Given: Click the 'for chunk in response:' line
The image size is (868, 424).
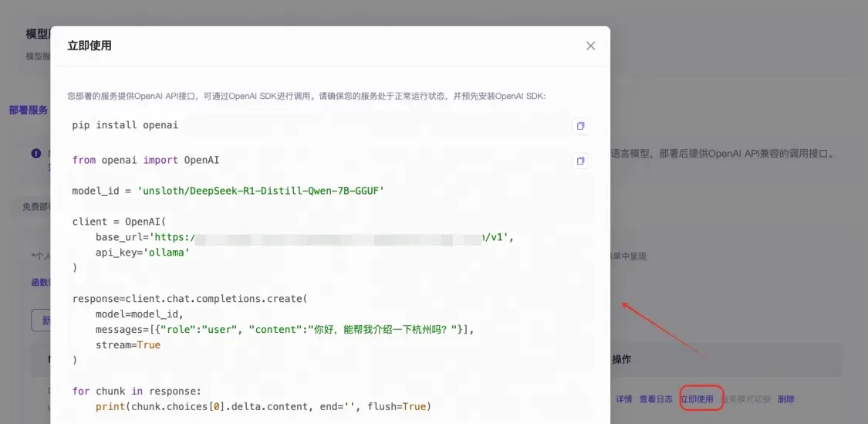Looking at the screenshot, I should [137, 391].
